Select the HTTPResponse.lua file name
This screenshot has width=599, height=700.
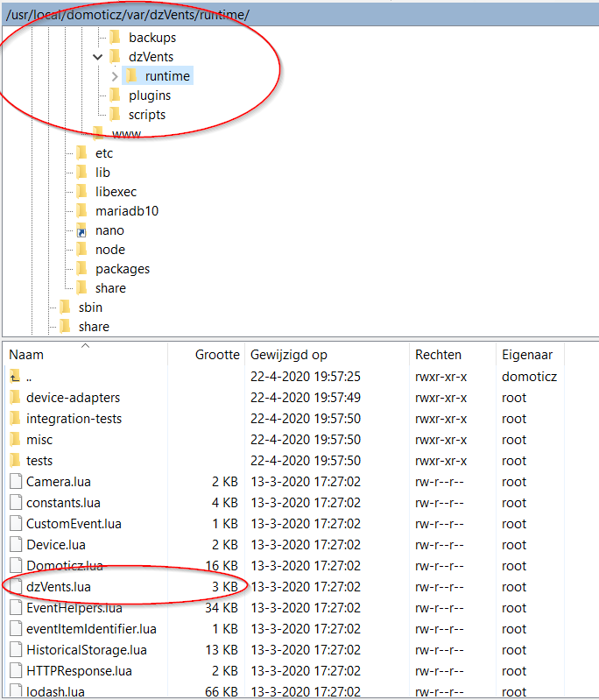[79, 670]
